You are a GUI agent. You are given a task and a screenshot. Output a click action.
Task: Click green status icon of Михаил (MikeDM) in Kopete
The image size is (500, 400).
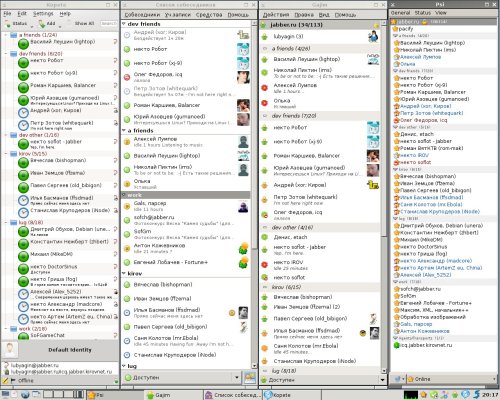[x=23, y=256]
